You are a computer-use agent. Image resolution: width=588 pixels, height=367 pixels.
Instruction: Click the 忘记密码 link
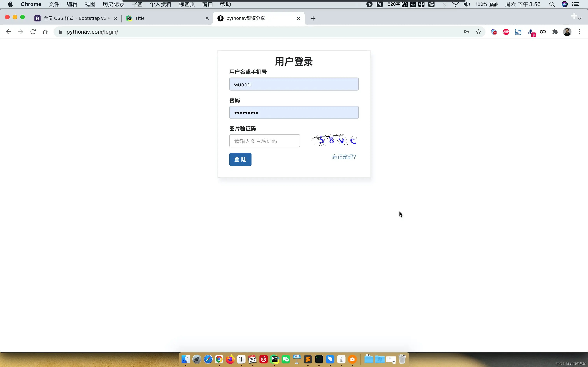click(x=344, y=157)
